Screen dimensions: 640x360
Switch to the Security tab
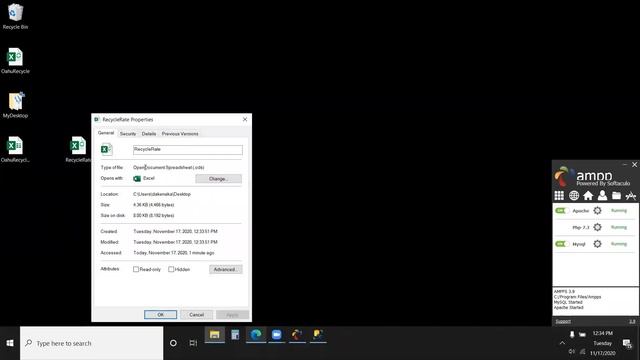click(x=128, y=134)
